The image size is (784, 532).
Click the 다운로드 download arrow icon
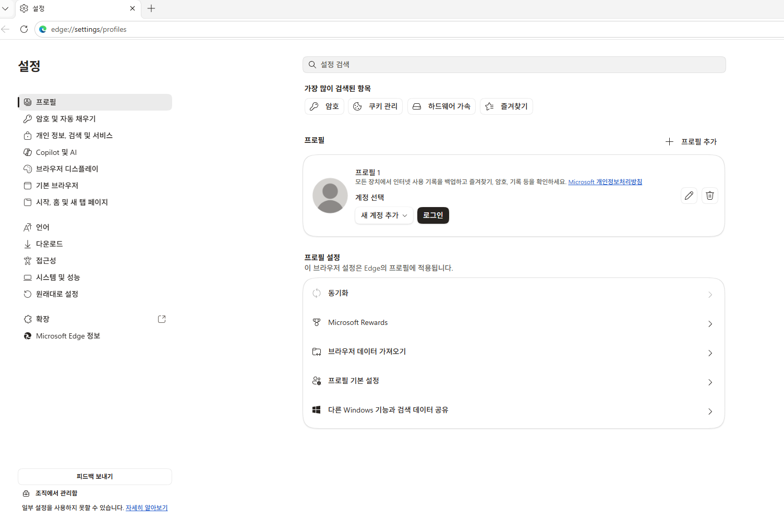click(28, 244)
